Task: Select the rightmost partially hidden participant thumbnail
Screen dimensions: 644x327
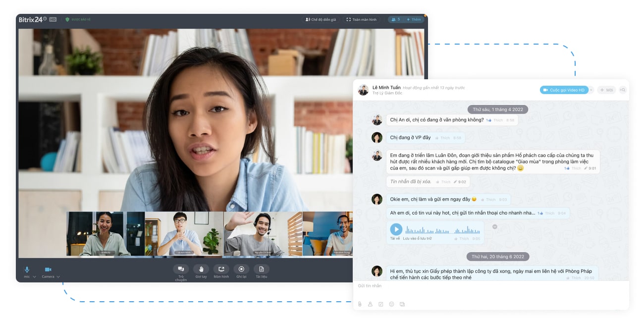Action: pos(328,234)
